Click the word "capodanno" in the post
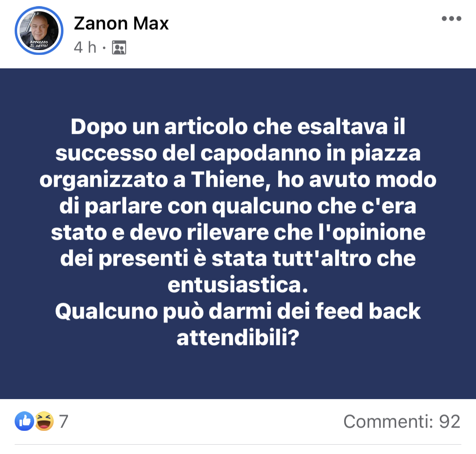Image resolution: width=476 pixels, height=454 pixels. [x=260, y=153]
